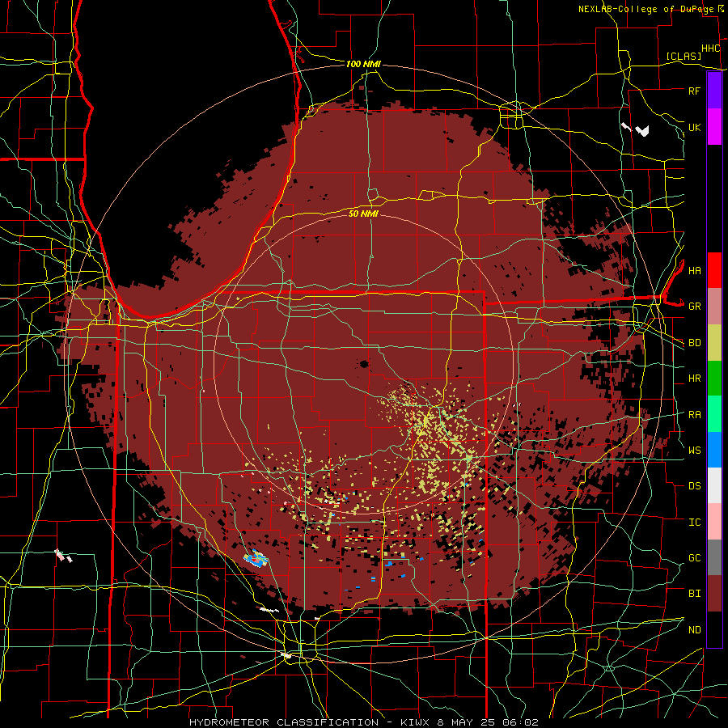Click the 50 NMI range ring label
The height and width of the screenshot is (728, 728).
(x=363, y=214)
